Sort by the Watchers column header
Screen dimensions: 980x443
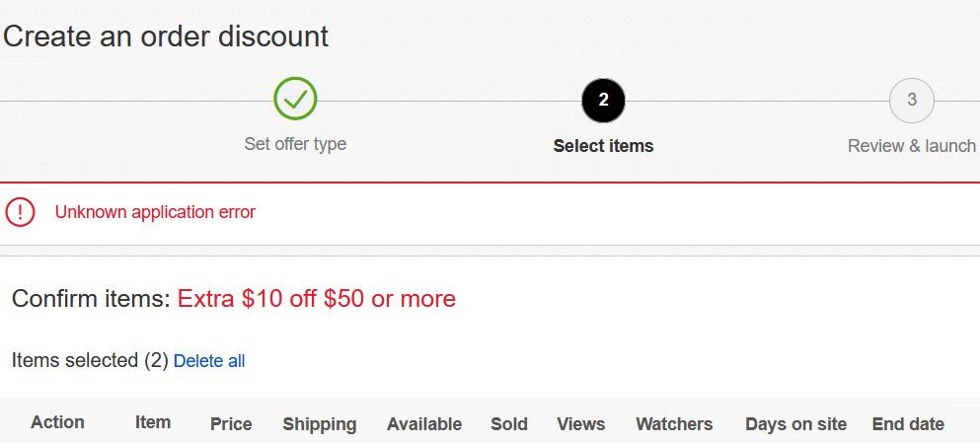(674, 424)
